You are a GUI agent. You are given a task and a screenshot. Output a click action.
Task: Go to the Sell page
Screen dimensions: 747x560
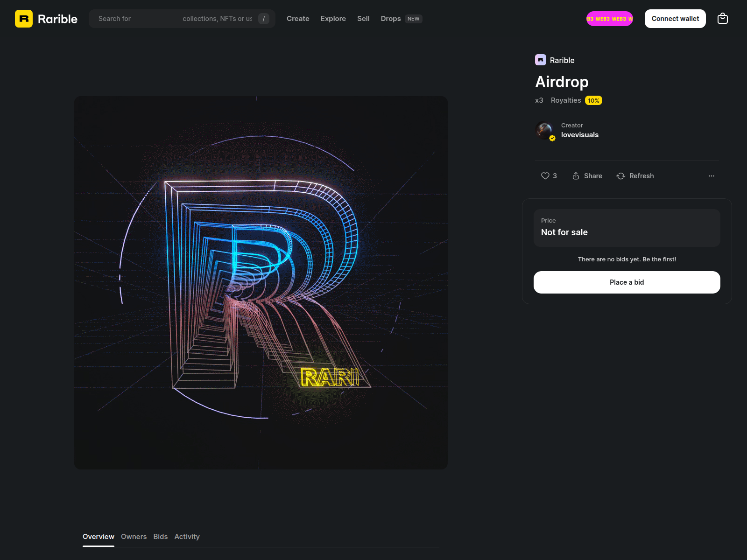[363, 19]
